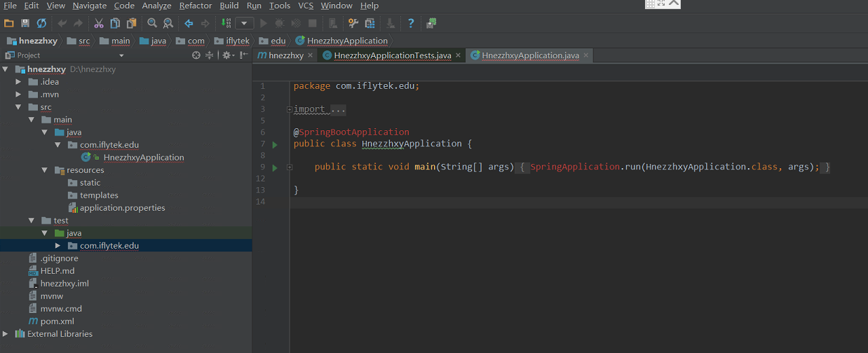Click the Run play icon in toolbar

click(264, 23)
